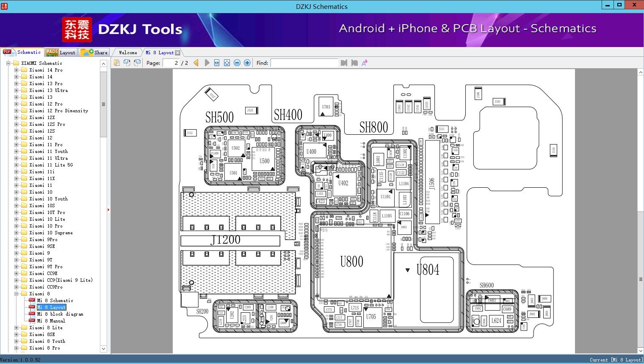Click the viewer scroll up arrow
The width and height of the screenshot is (644, 364).
tap(641, 72)
